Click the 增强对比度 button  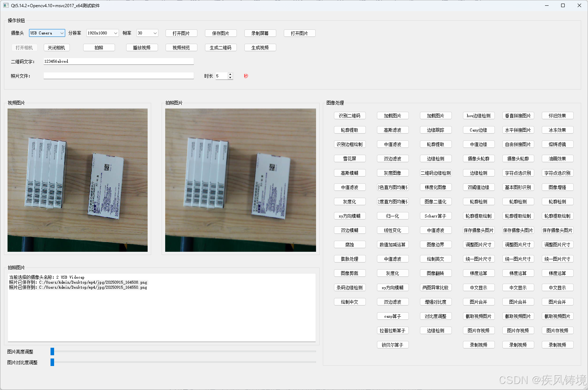pyautogui.click(x=436, y=302)
